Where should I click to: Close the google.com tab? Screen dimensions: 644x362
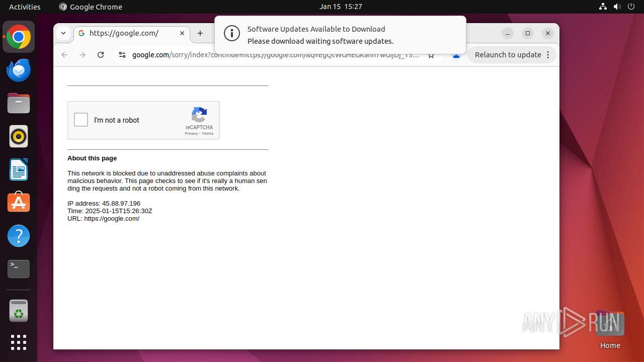182,33
